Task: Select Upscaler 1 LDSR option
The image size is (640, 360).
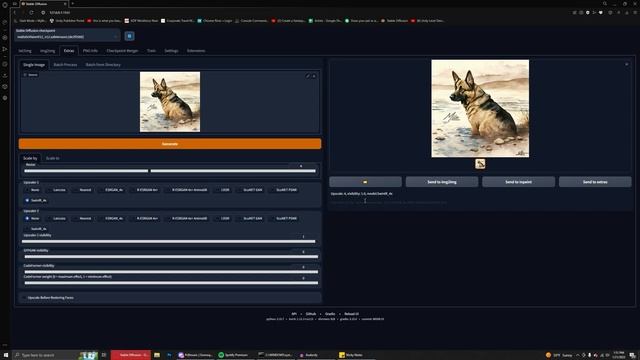Action: pyautogui.click(x=222, y=190)
